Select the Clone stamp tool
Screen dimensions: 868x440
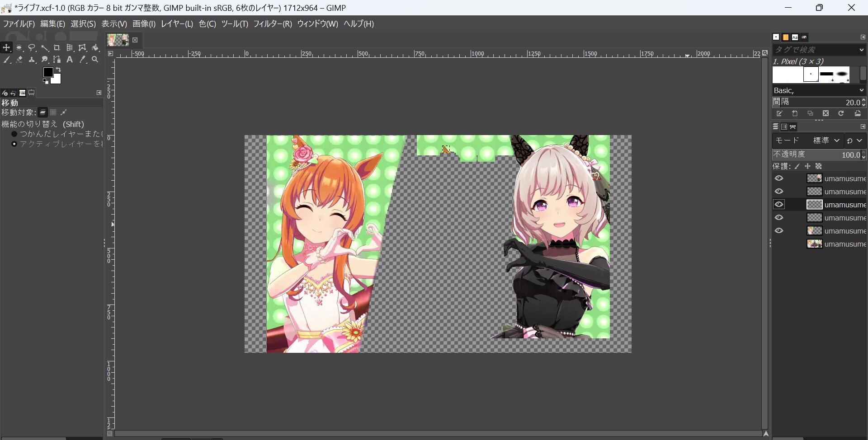[x=32, y=60]
